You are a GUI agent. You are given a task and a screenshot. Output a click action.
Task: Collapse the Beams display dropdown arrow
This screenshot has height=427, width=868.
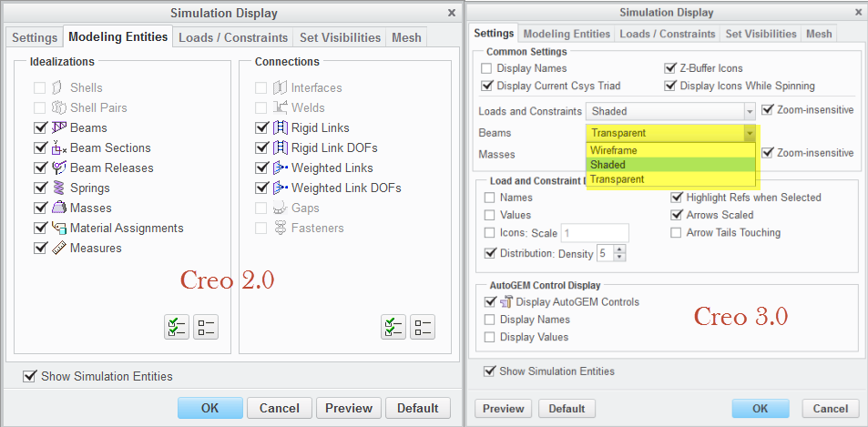pyautogui.click(x=750, y=133)
